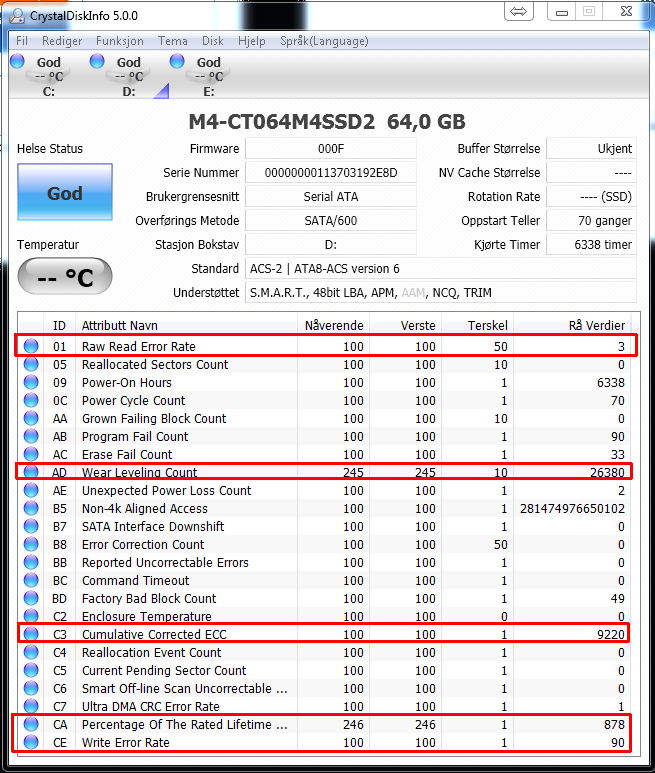The width and height of the screenshot is (655, 773).
Task: Click status orb for Error Correction Count
Action: [x=31, y=544]
